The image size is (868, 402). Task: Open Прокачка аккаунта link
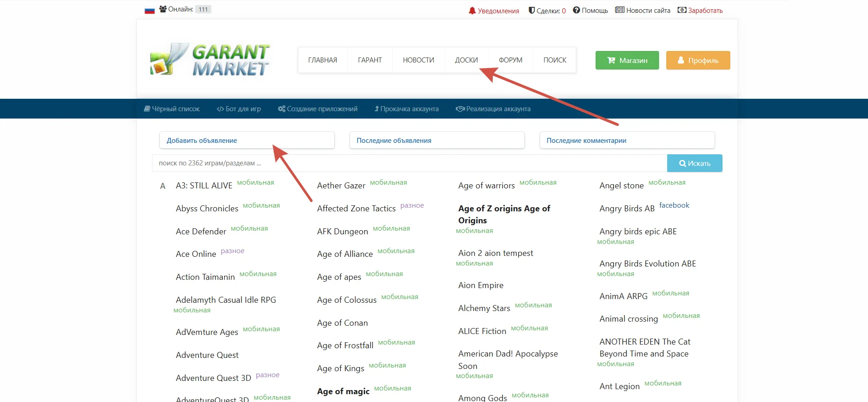tap(406, 109)
